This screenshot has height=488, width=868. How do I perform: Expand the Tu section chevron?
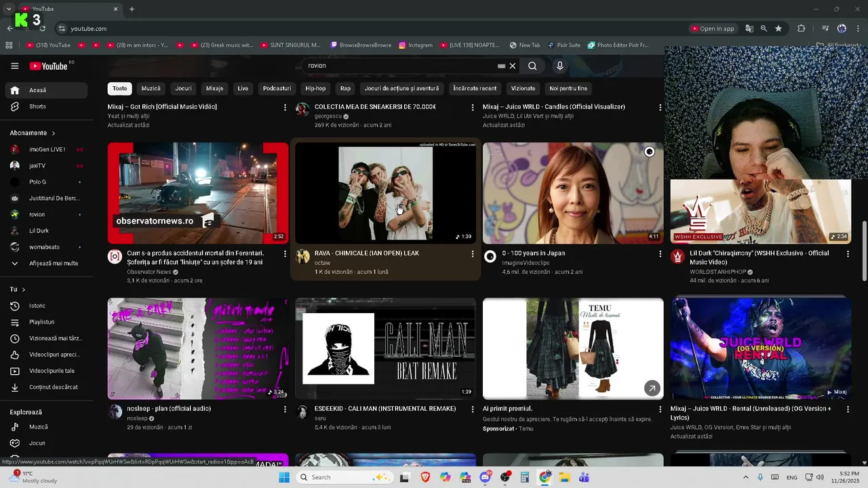tap(23, 289)
